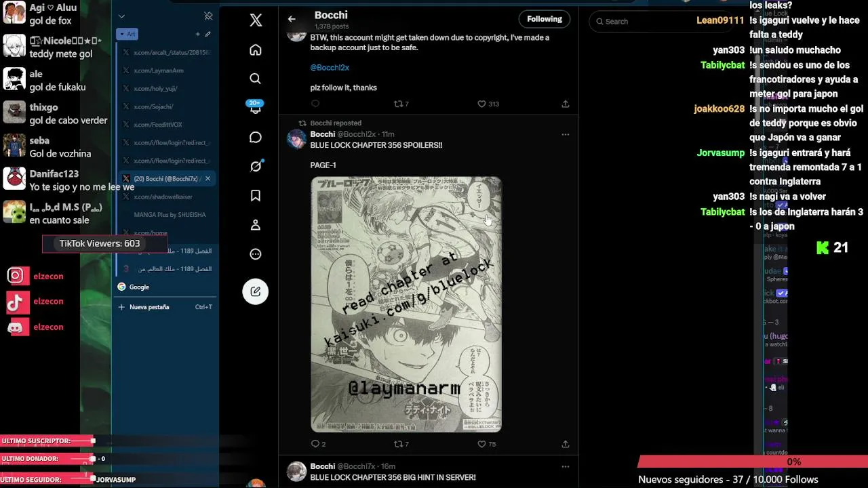Click the magnifier icon in the Search box
Viewport: 868px width, 488px height.
pyautogui.click(x=599, y=22)
